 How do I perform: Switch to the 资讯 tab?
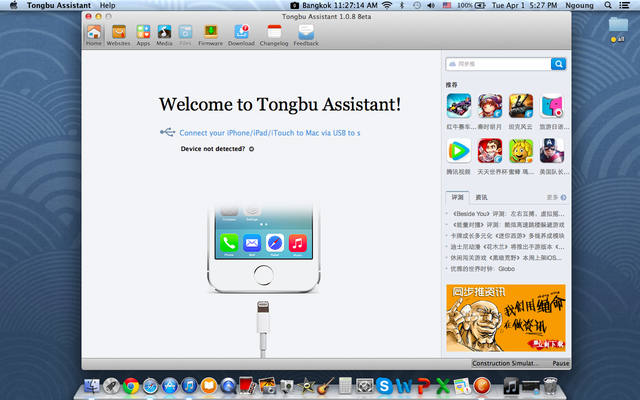point(481,198)
